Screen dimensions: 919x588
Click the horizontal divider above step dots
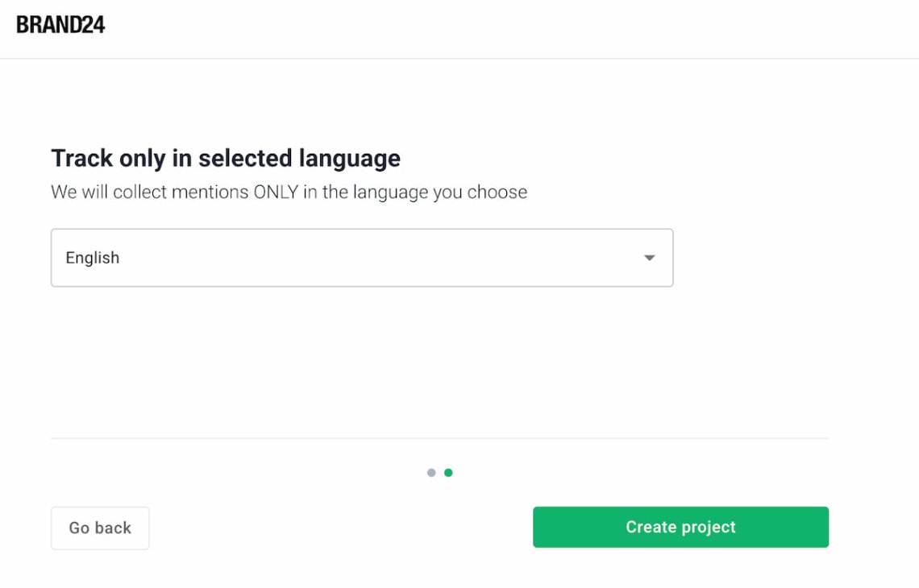tap(439, 438)
